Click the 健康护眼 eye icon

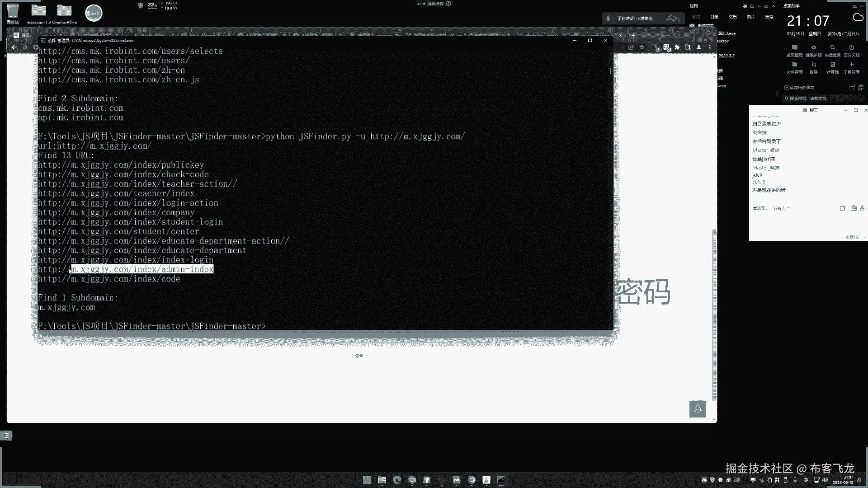click(x=813, y=48)
